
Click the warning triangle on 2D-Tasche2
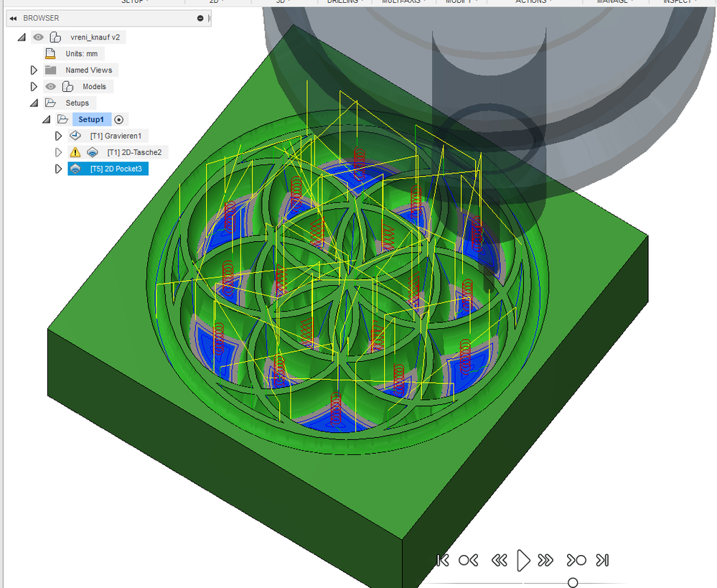pyautogui.click(x=75, y=152)
